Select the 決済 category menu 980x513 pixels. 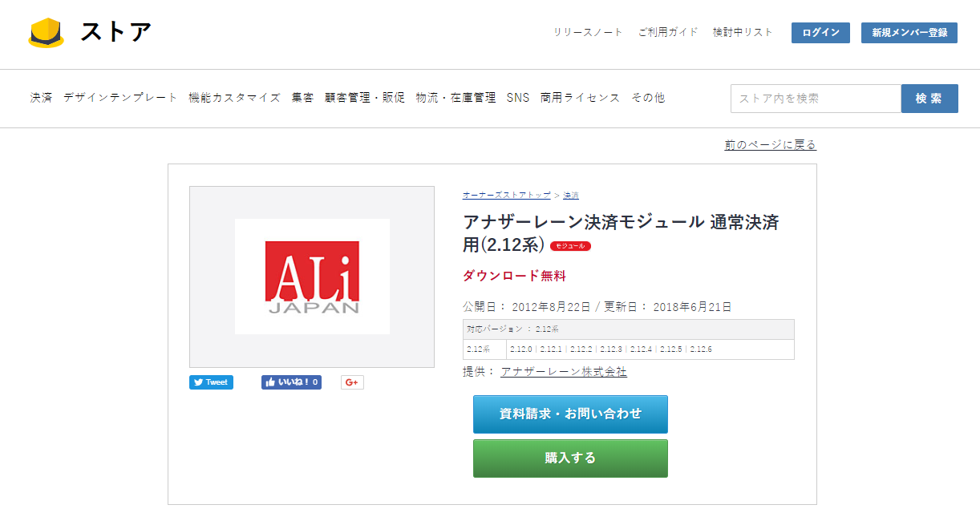pyautogui.click(x=41, y=98)
